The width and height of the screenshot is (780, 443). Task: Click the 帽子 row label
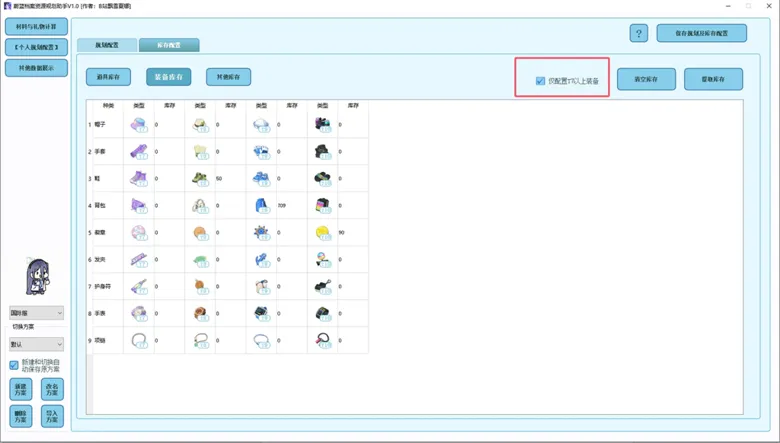click(100, 124)
